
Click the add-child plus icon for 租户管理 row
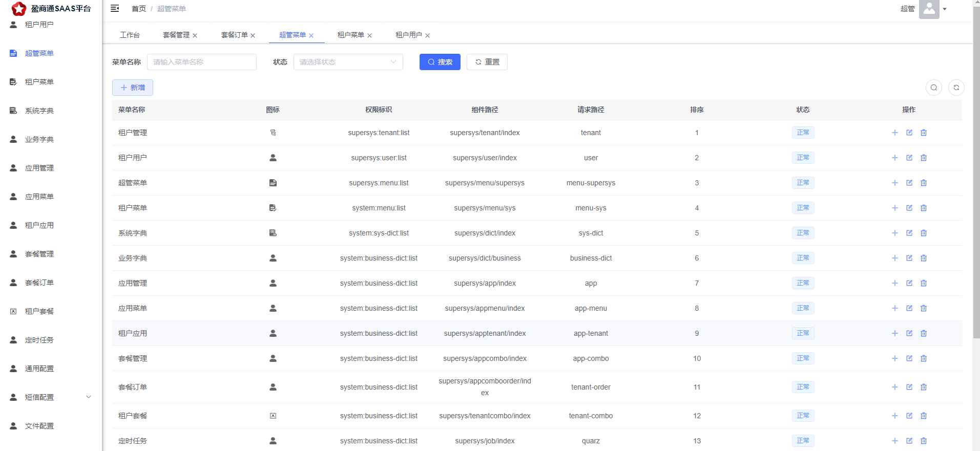click(895, 133)
